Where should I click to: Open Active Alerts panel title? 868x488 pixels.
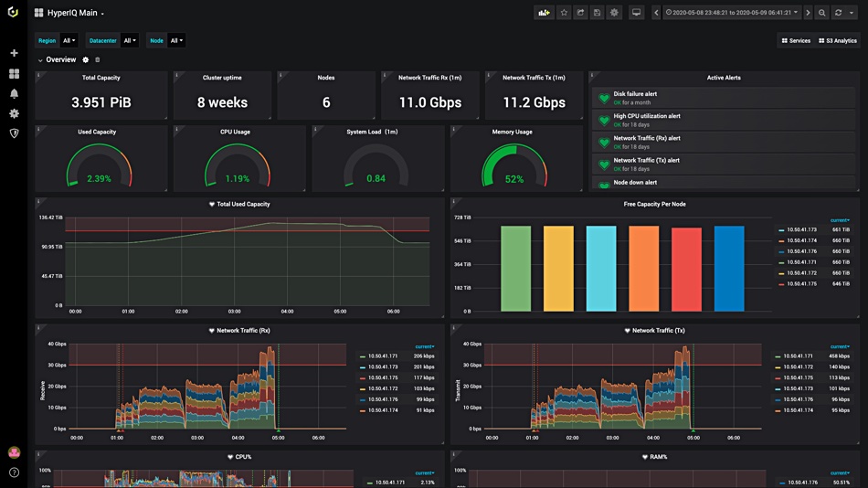click(724, 78)
